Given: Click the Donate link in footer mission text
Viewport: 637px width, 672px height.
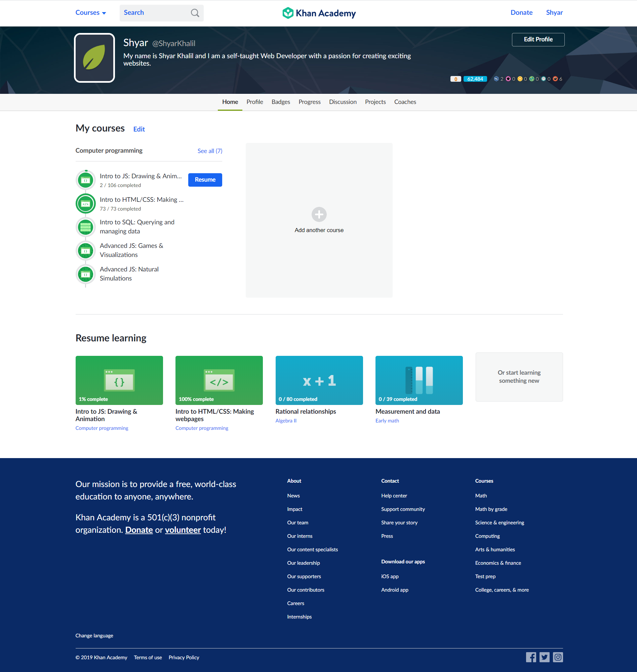Looking at the screenshot, I should tap(139, 530).
